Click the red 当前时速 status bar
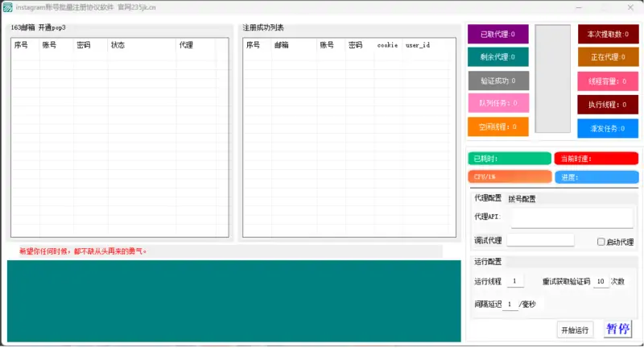This screenshot has width=644, height=348. click(x=597, y=159)
